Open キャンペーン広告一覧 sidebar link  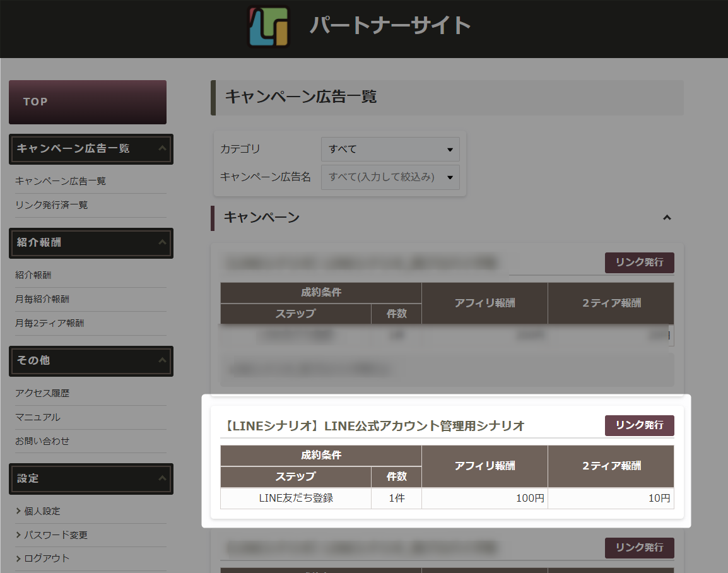click(x=61, y=181)
